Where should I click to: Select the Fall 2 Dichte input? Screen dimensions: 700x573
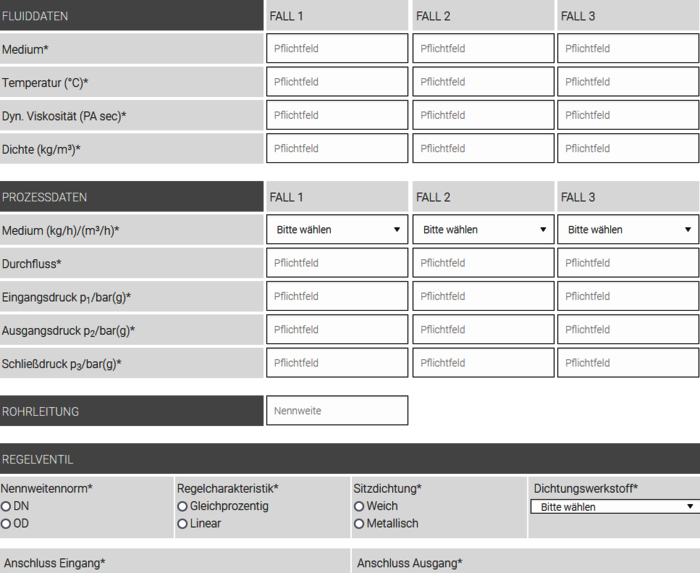tap(483, 148)
